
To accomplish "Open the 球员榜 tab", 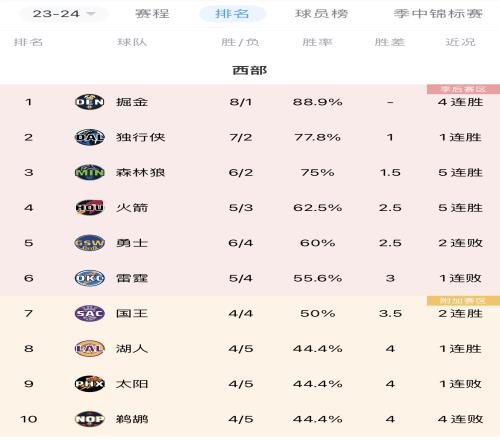I will tap(322, 14).
